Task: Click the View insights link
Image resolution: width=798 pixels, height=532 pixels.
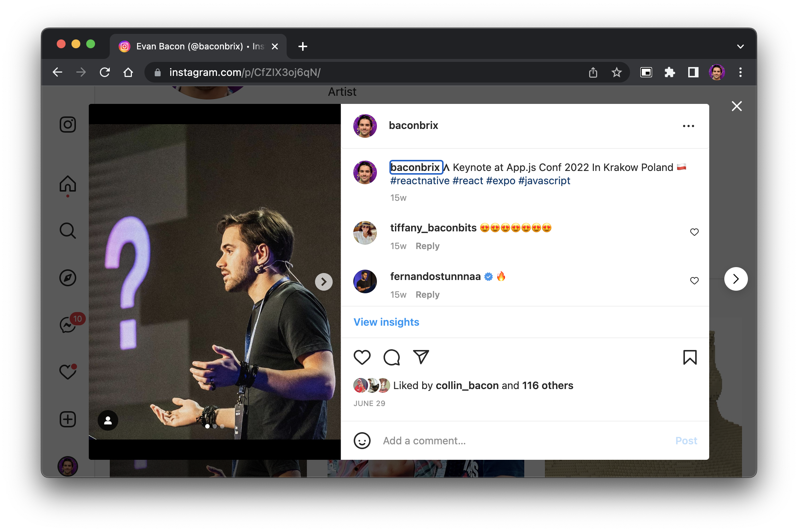Action: (386, 322)
